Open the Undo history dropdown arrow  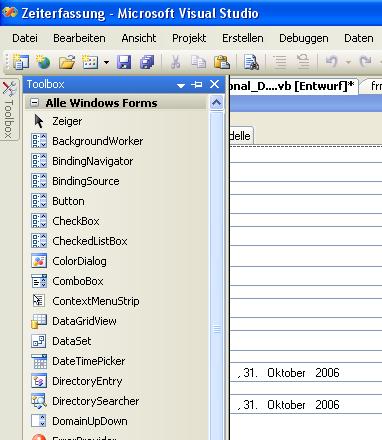pyautogui.click(x=348, y=62)
